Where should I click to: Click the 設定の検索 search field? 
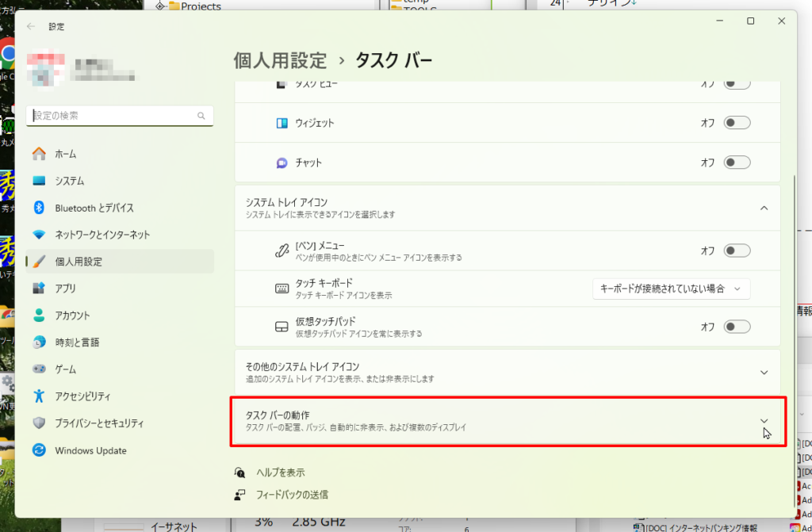coord(111,116)
